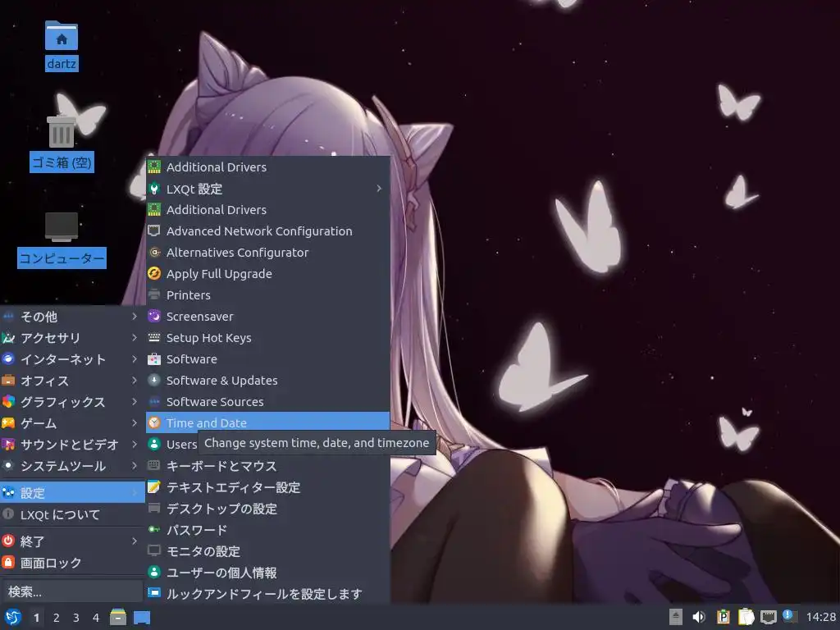This screenshot has height=630, width=840.
Task: Launch Alternatives Configurator
Action: tap(268, 253)
